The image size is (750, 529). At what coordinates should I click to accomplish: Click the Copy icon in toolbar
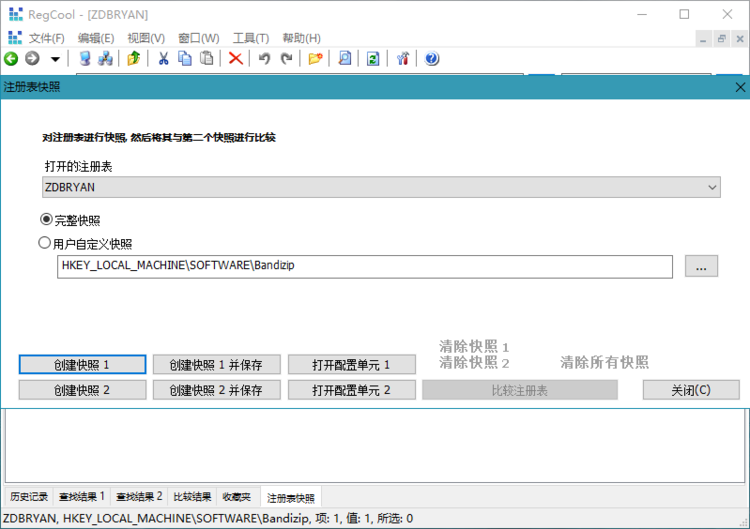(x=185, y=59)
